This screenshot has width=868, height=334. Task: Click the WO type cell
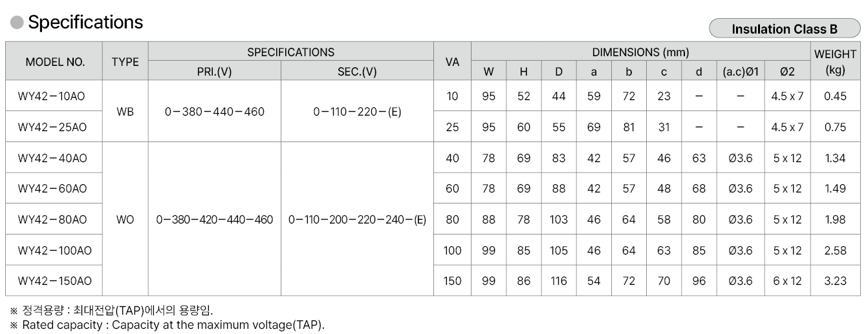coord(125,220)
